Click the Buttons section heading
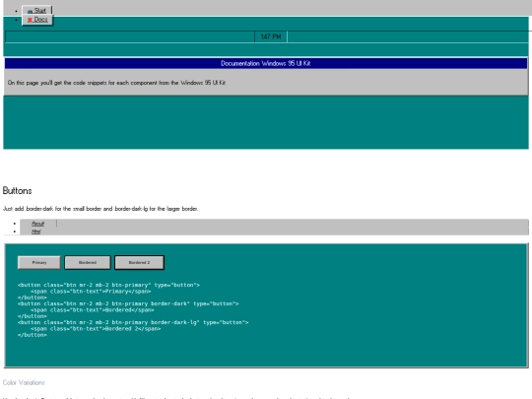Viewport: 532px width, 399px height. [x=18, y=191]
